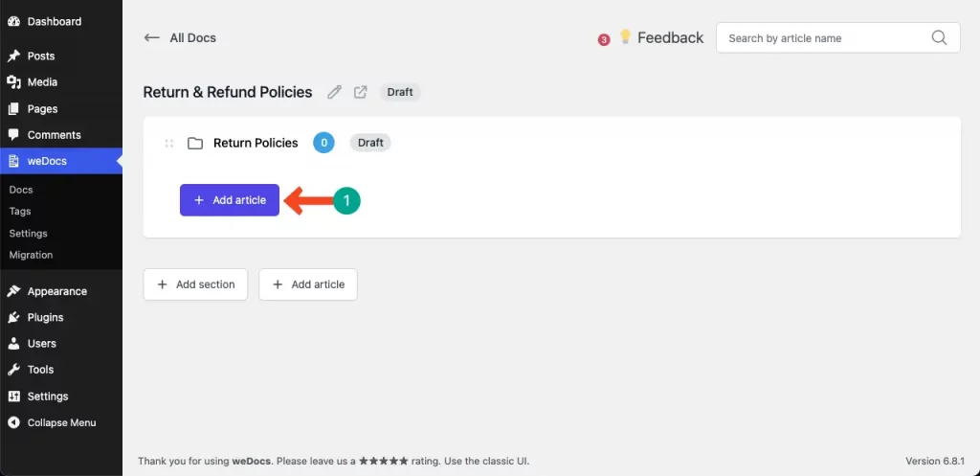This screenshot has width=980, height=476.
Task: Open the Migration submenu item
Action: coord(31,255)
